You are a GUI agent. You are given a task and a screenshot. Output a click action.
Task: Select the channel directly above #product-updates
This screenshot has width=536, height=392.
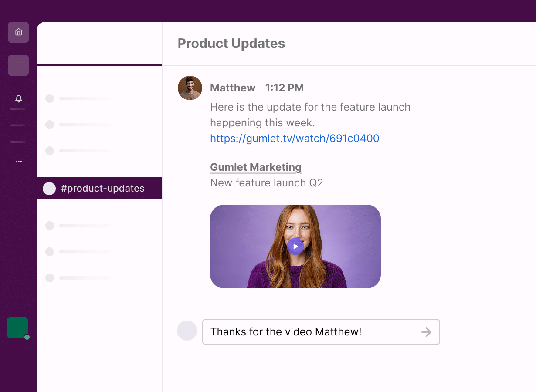(78, 151)
